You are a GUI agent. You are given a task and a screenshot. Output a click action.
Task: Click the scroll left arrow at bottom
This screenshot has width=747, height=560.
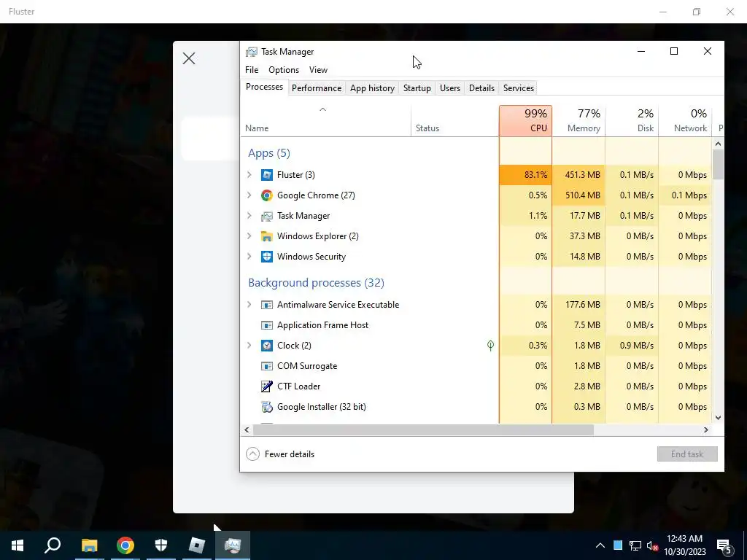247,430
